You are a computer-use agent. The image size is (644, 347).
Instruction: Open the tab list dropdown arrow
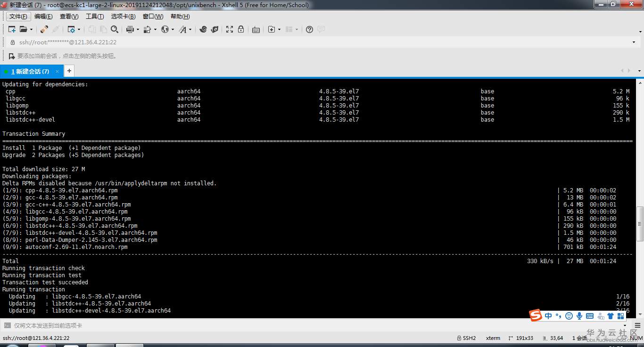[x=639, y=71]
